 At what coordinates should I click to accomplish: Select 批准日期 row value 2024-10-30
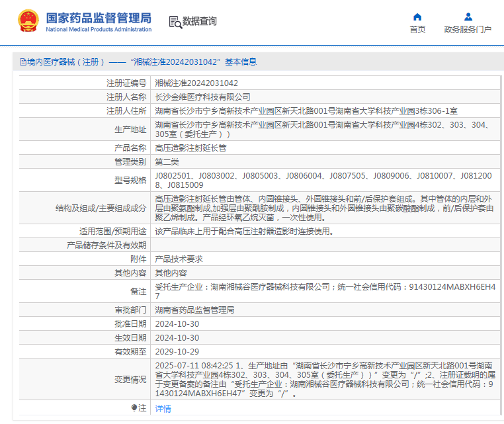(177, 323)
